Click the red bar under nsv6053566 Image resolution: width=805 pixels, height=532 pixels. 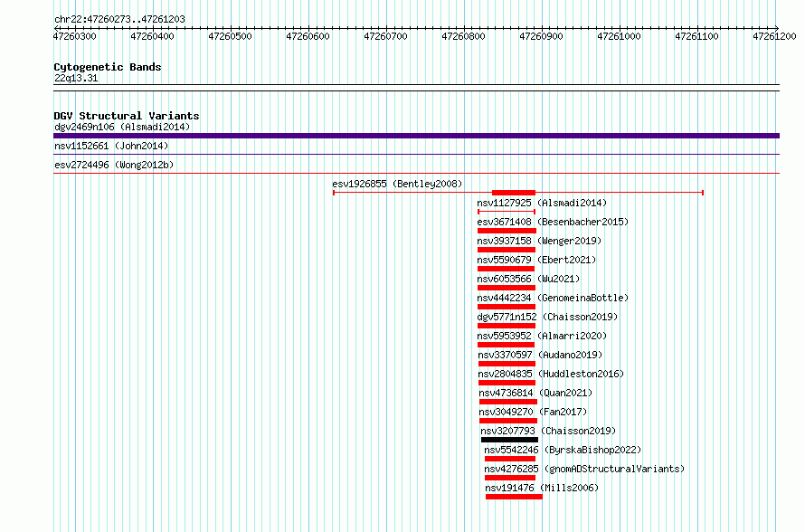(x=507, y=288)
